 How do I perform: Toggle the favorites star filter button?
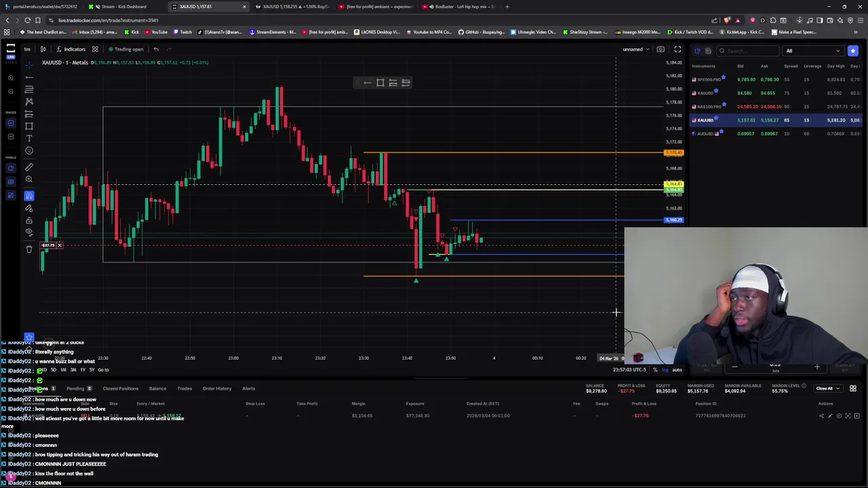click(x=853, y=51)
